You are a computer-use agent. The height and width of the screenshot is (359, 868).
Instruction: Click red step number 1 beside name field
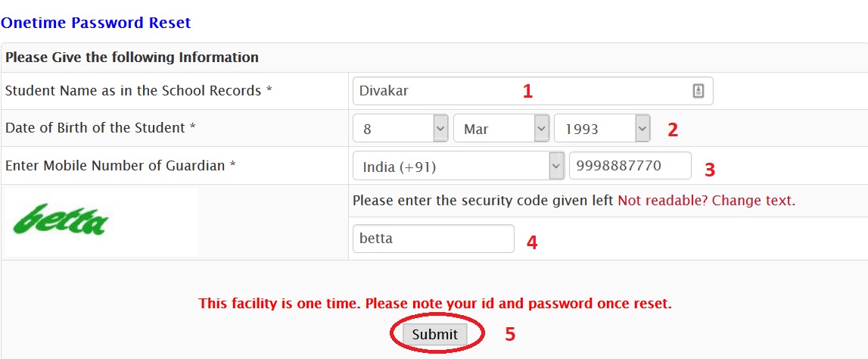tap(527, 92)
